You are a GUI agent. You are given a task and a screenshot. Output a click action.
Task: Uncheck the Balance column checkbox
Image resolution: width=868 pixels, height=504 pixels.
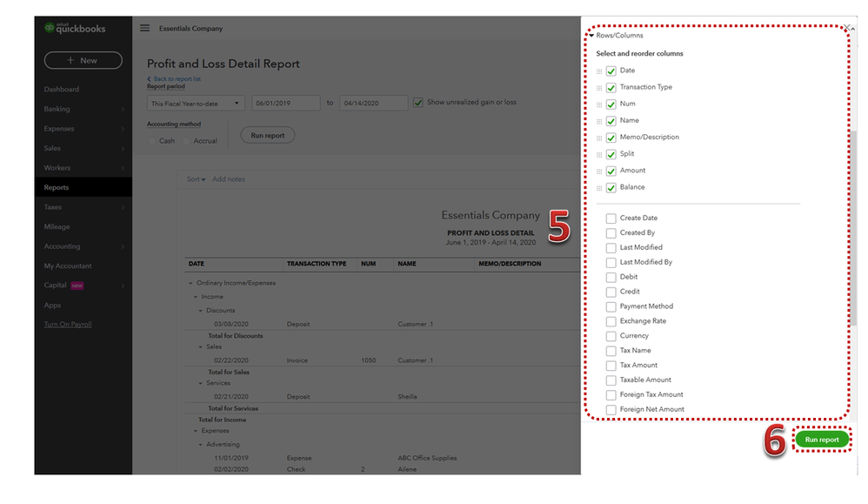611,188
